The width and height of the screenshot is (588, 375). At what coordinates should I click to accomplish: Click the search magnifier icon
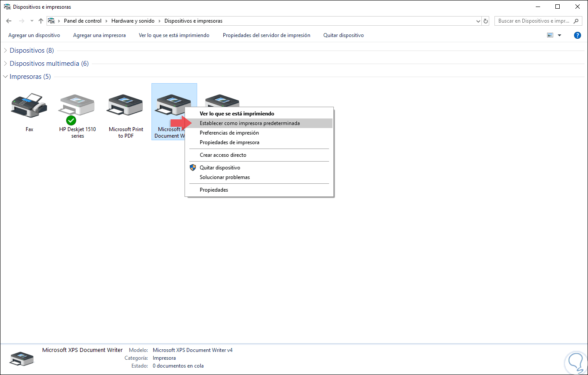[576, 21]
